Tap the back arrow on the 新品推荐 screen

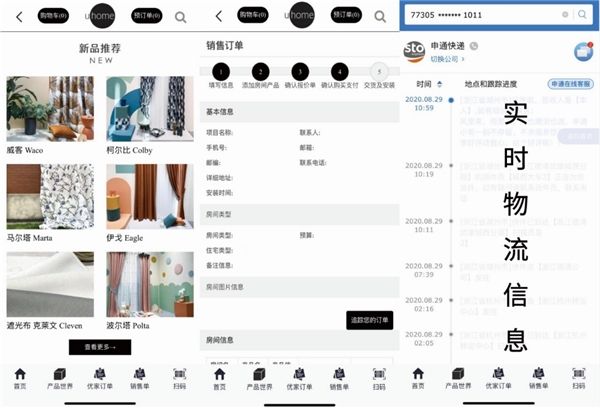(18, 16)
